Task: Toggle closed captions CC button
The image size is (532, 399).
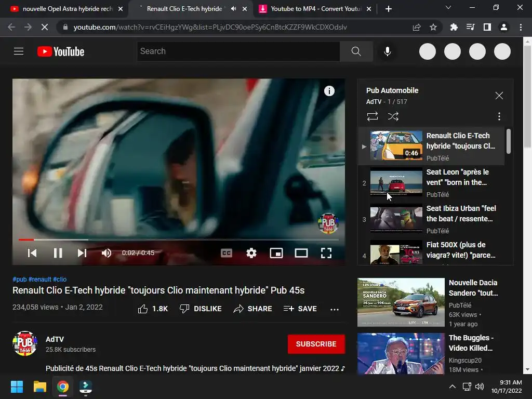Action: [227, 253]
